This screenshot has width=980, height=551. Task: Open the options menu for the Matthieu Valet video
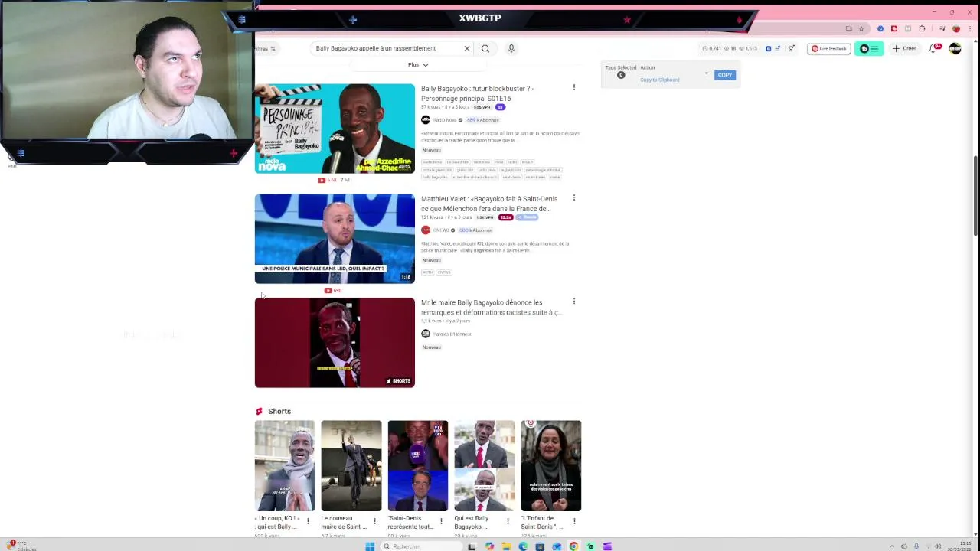(x=574, y=198)
